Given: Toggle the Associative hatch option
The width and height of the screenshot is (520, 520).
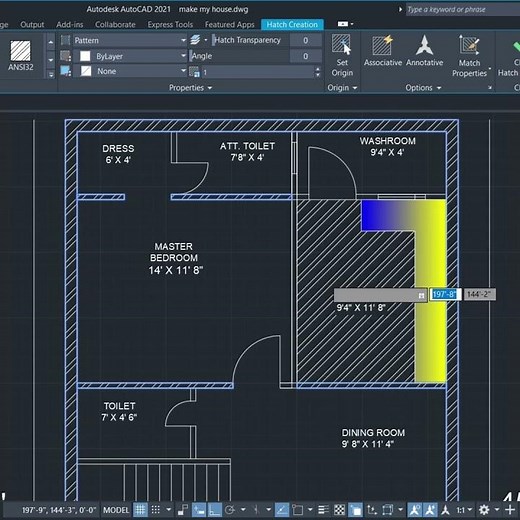Looking at the screenshot, I should pos(383,51).
